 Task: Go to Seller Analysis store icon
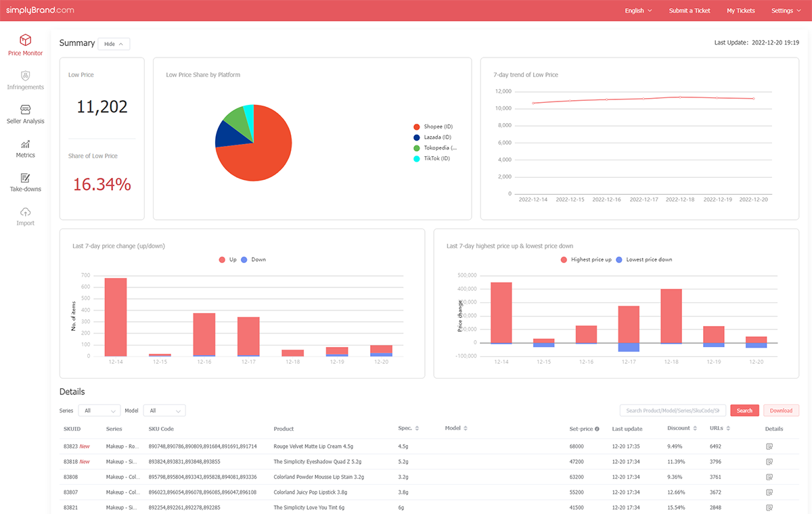25,110
